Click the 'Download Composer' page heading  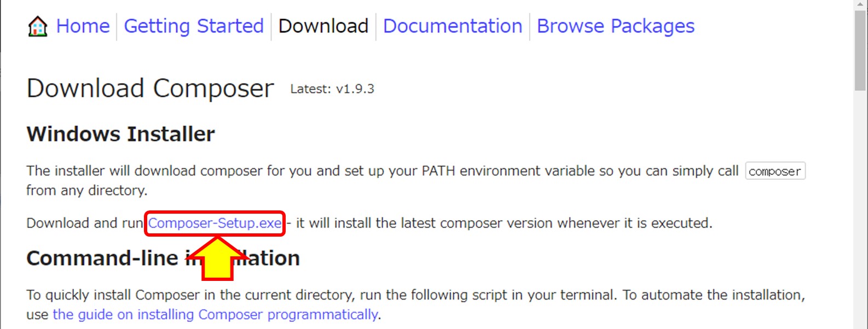click(x=150, y=89)
